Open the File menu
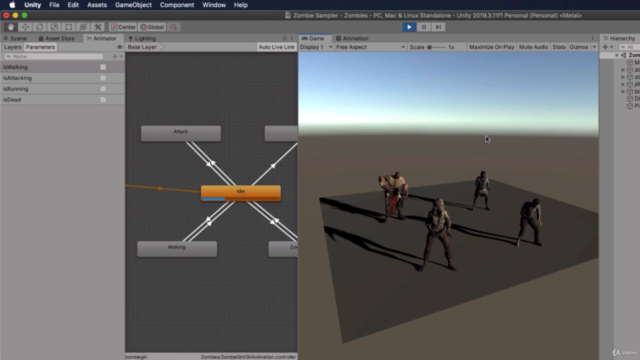Viewport: 640px width, 360px height. 54,5
